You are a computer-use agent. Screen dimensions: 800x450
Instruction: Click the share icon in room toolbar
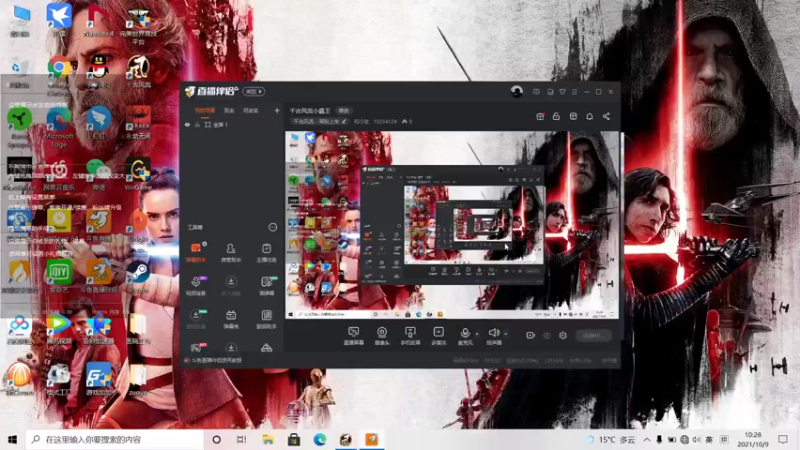point(606,116)
